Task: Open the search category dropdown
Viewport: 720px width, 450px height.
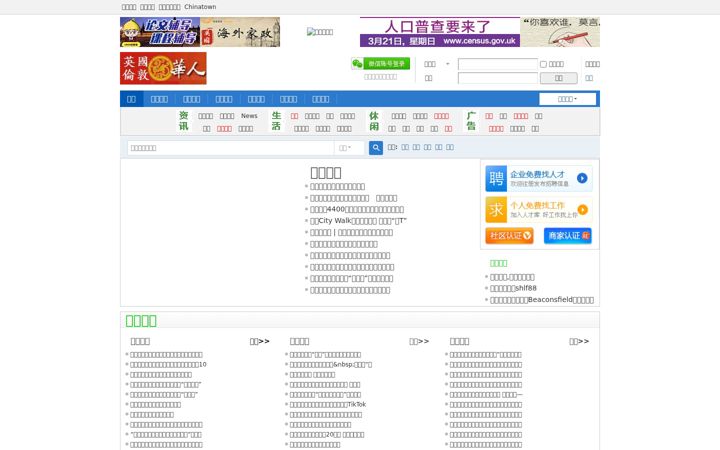Action: click(x=345, y=148)
